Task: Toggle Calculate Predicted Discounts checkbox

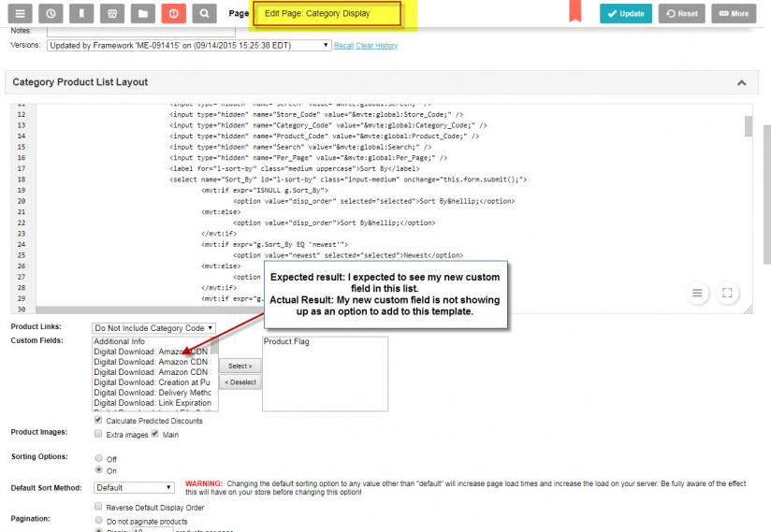Action: pyautogui.click(x=98, y=421)
